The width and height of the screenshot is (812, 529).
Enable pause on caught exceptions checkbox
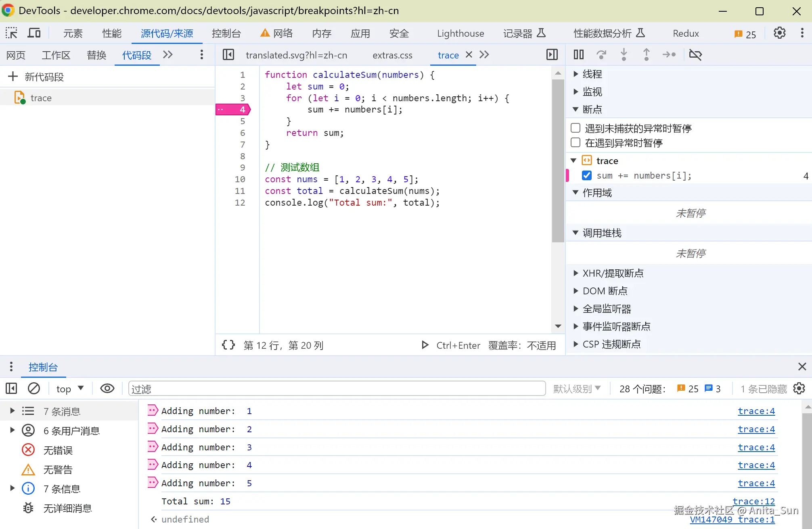(x=576, y=143)
